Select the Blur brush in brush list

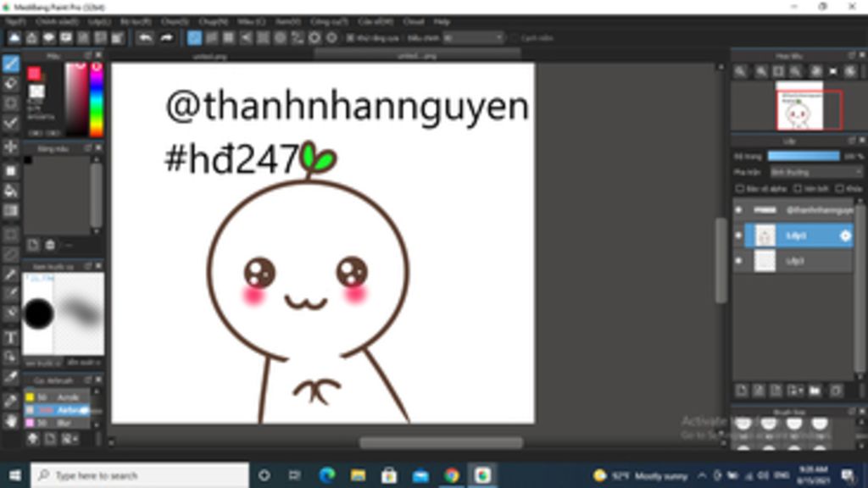58,424
